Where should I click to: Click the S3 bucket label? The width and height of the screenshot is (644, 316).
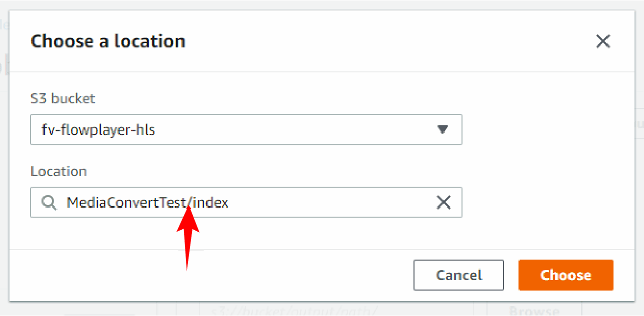tap(62, 99)
